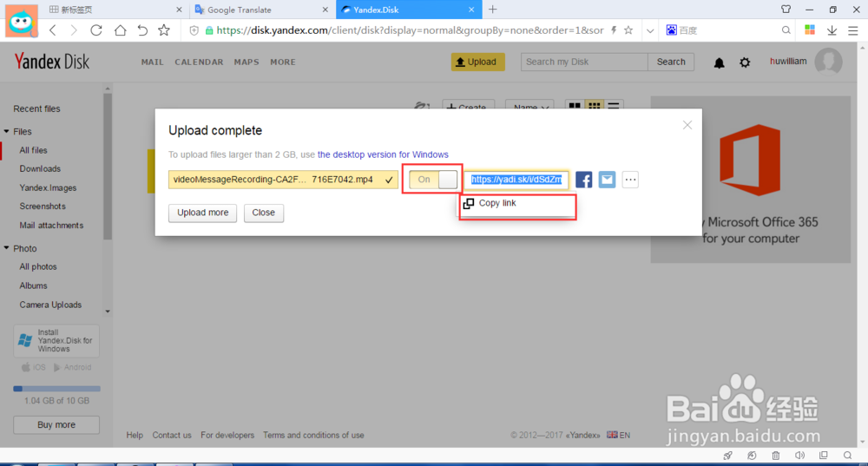868x466 pixels.
Task: Close the Upload complete dialog with X
Action: click(687, 125)
